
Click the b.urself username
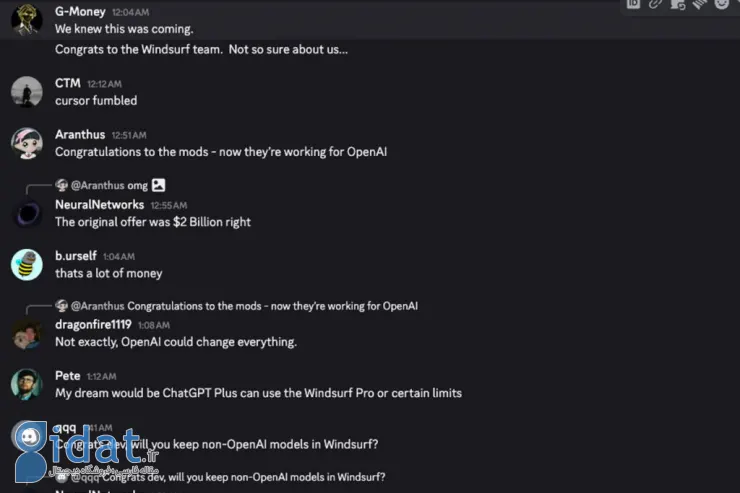(x=76, y=256)
